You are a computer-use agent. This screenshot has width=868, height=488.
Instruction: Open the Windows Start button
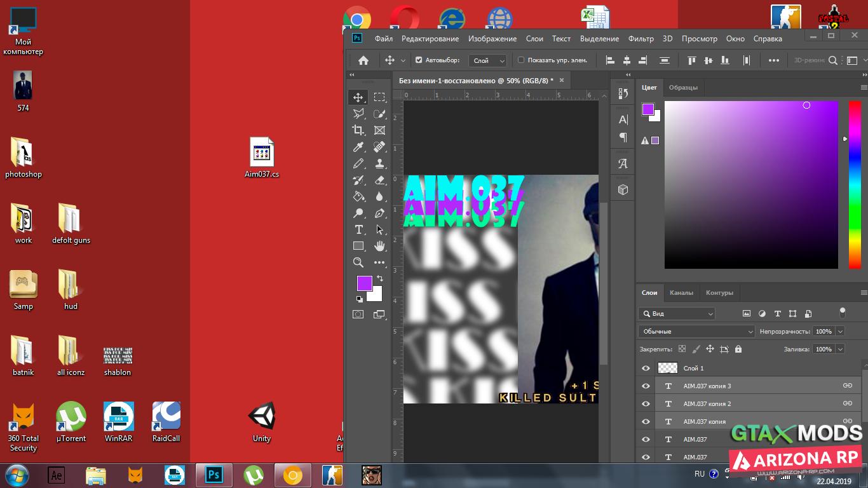(17, 475)
